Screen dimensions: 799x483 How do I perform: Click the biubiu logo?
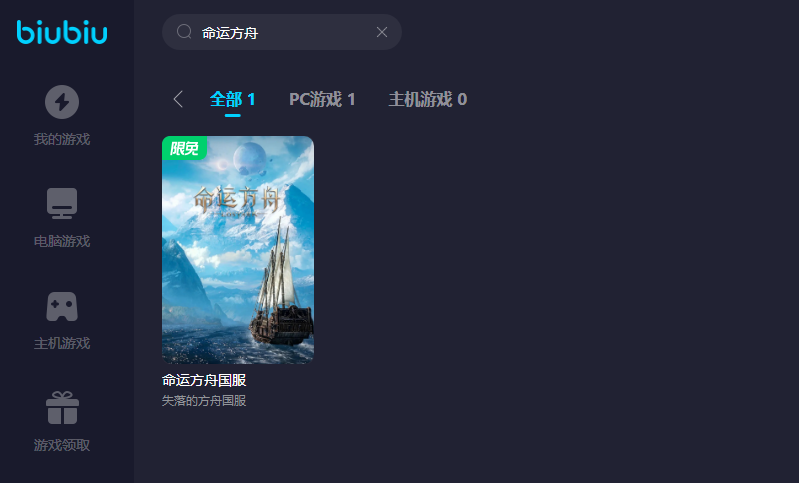(x=62, y=32)
